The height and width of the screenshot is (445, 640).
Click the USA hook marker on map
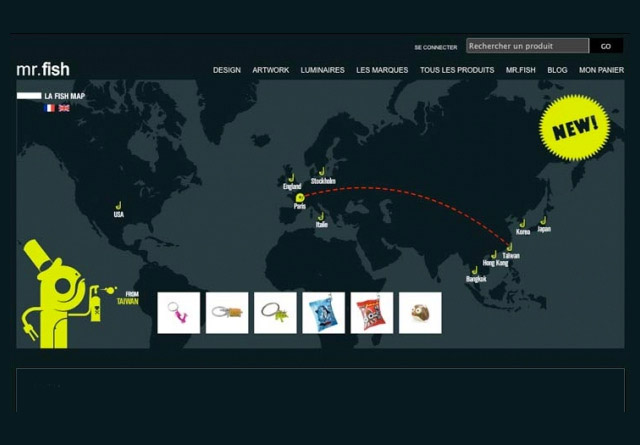118,206
